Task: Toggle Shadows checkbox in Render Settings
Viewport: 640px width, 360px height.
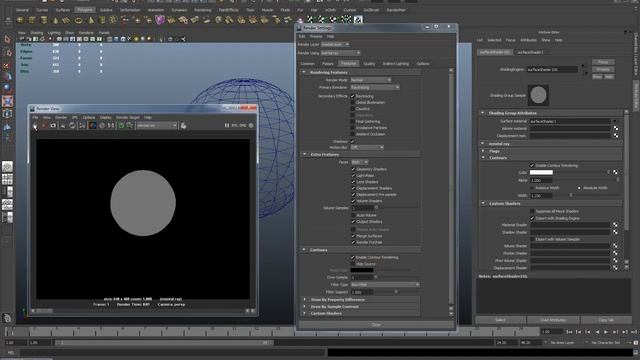Action: coord(353,141)
